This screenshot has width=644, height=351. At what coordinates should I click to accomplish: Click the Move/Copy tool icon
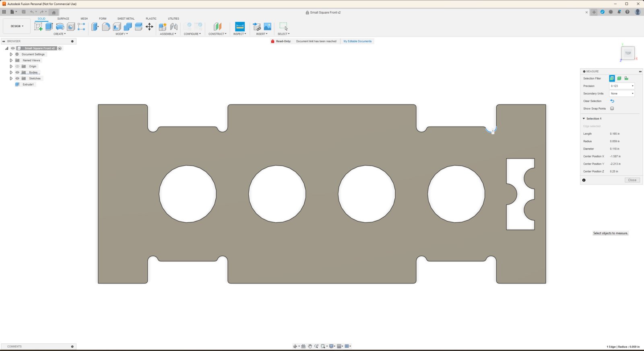coord(149,27)
